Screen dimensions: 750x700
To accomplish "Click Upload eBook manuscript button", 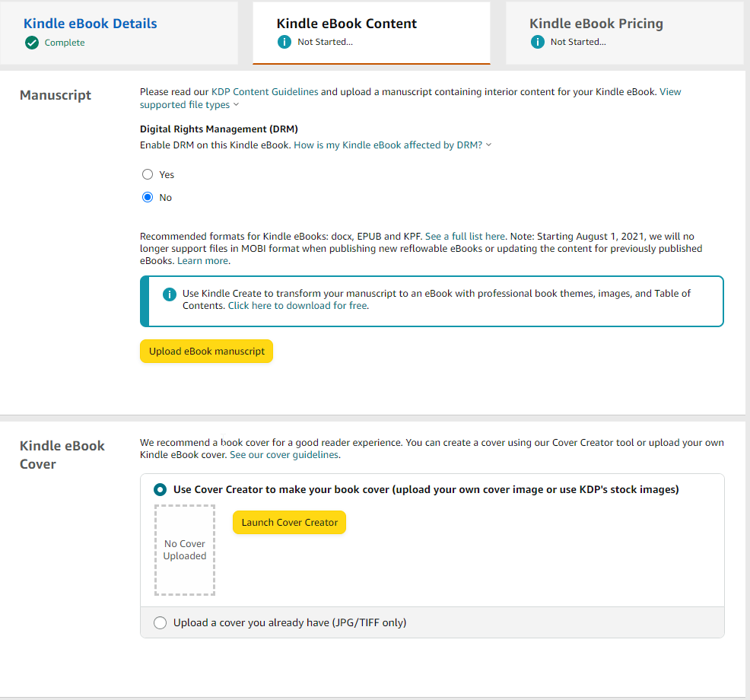I will [x=207, y=352].
